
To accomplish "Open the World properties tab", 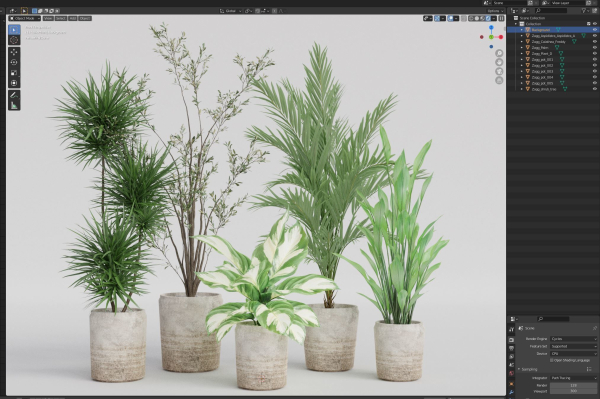I will point(512,373).
